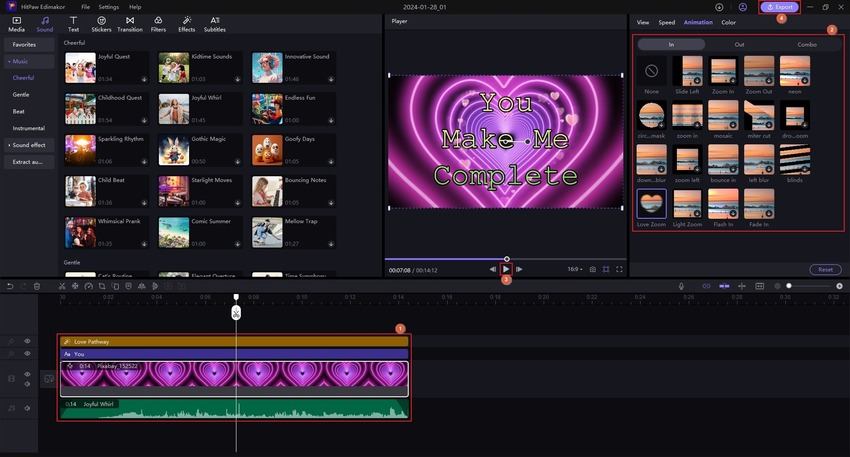Open the File menu

coord(86,7)
